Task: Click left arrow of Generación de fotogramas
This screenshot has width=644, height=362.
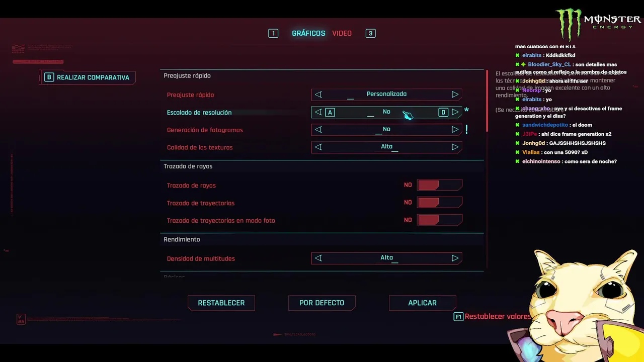Action: 318,130
